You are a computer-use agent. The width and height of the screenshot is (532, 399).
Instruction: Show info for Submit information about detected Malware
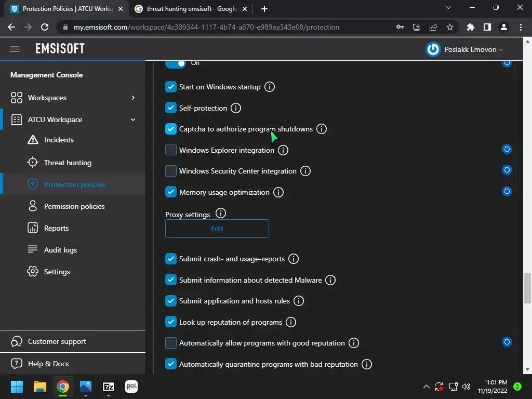click(x=330, y=280)
